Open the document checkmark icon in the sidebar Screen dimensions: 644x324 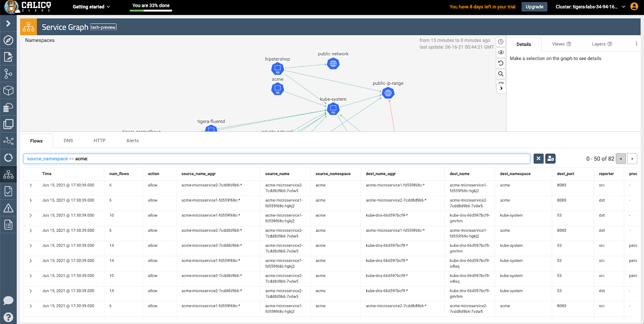8,191
